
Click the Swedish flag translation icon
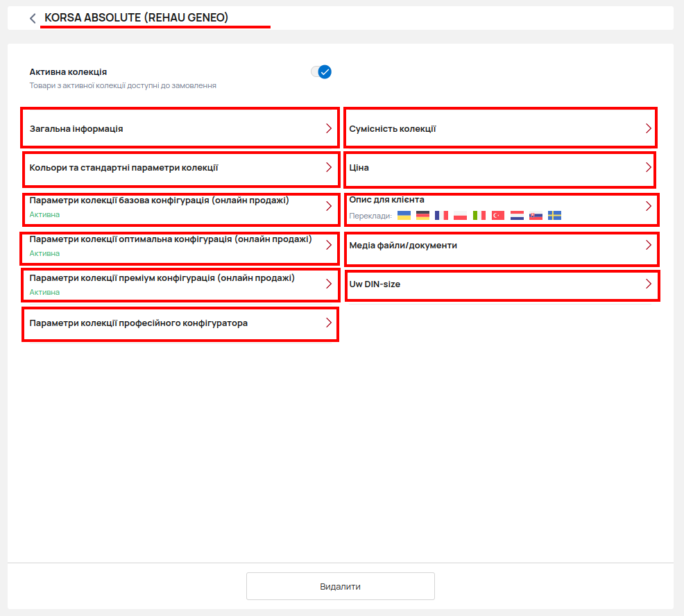click(x=554, y=216)
